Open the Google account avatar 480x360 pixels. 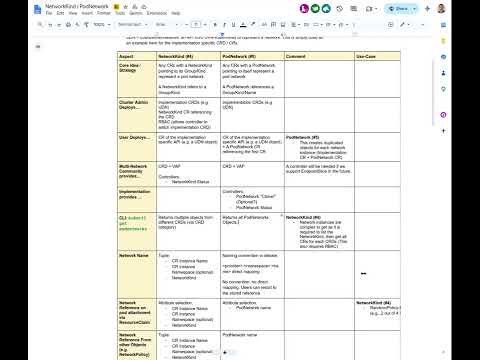tap(441, 9)
